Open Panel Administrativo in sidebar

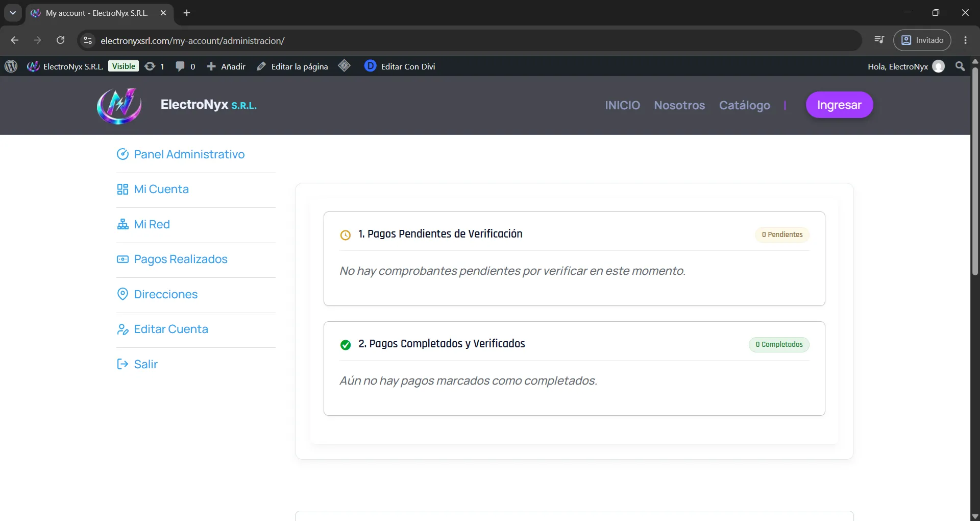click(181, 154)
